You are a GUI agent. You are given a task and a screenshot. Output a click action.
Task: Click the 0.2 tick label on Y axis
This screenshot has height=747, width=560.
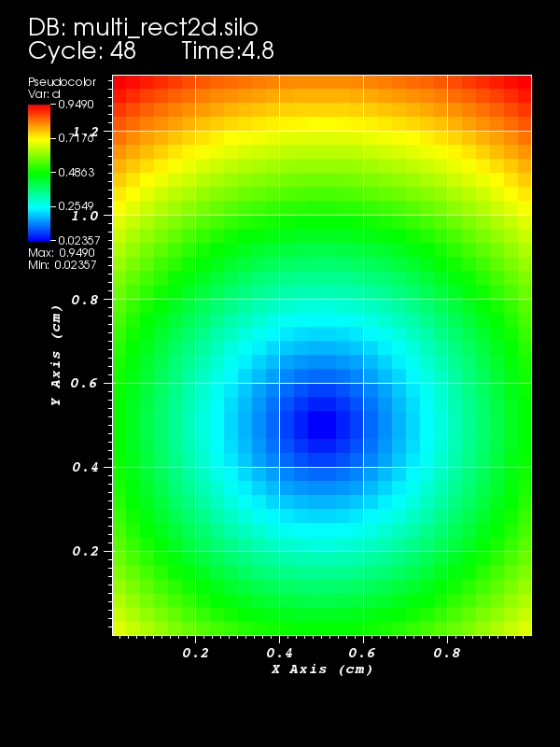click(85, 551)
